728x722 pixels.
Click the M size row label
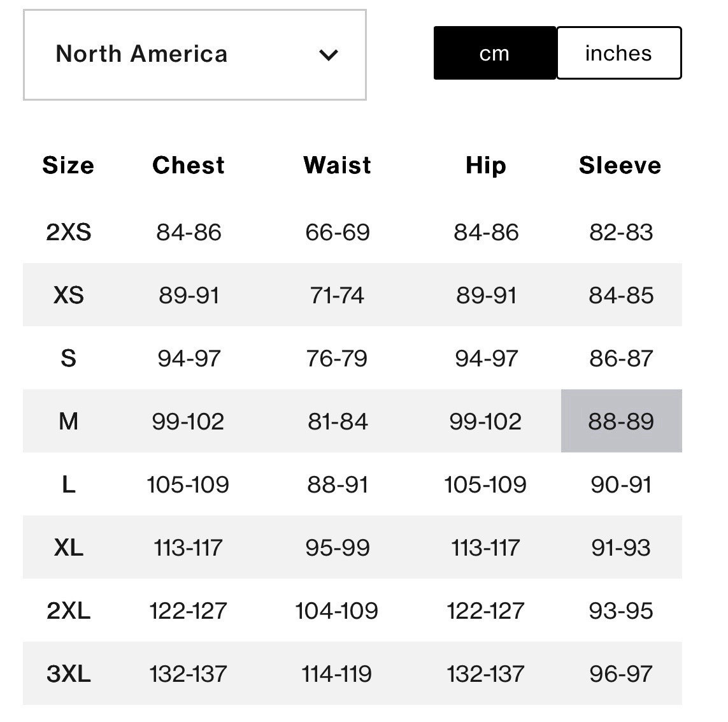tap(69, 421)
